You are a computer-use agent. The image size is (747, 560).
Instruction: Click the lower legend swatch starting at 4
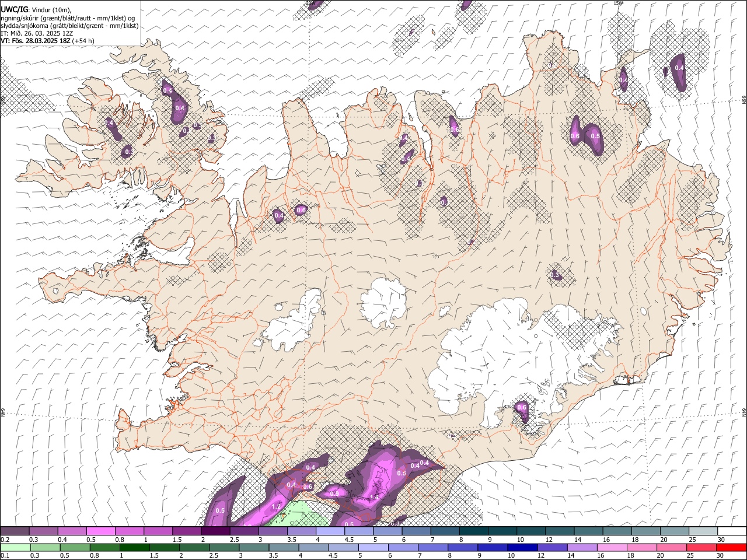(x=313, y=548)
